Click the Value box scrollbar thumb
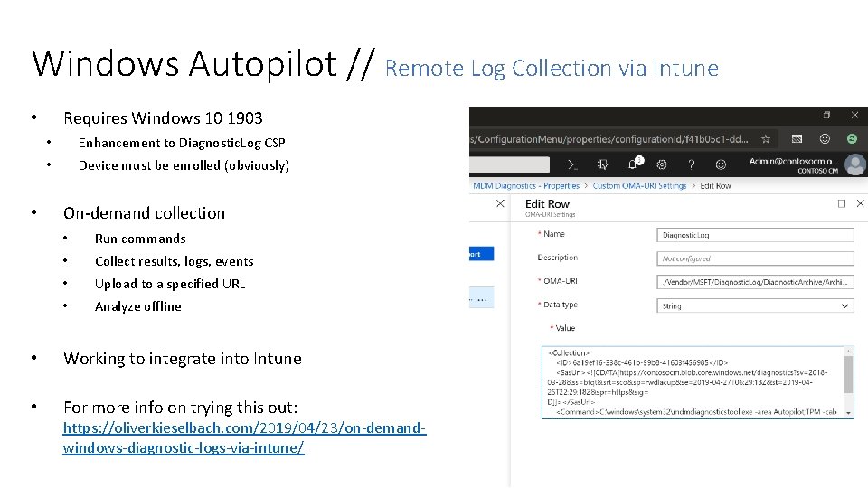868x488 pixels. coord(848,374)
